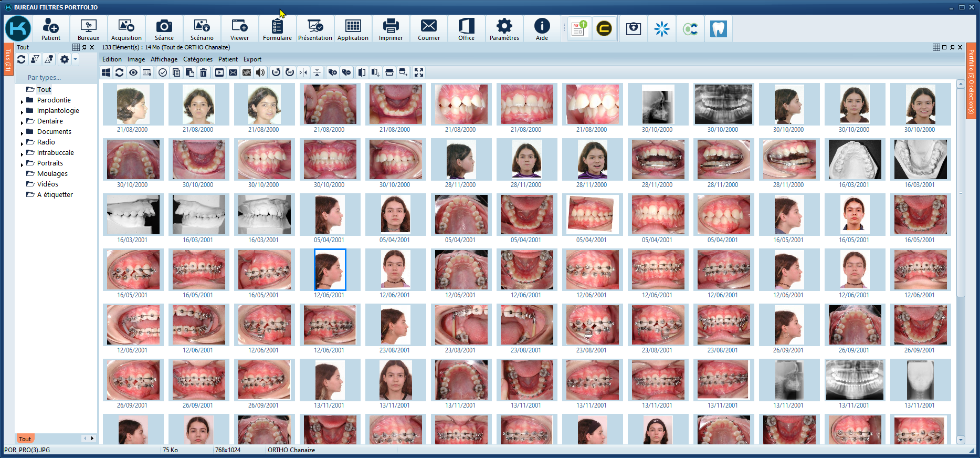Click the slideshow play icon
This screenshot has height=458, width=980.
click(x=219, y=72)
